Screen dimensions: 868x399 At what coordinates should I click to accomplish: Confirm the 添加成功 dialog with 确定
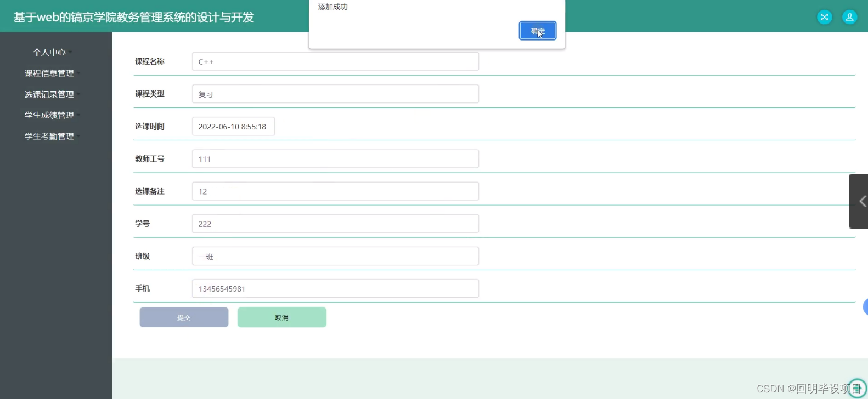coord(538,31)
